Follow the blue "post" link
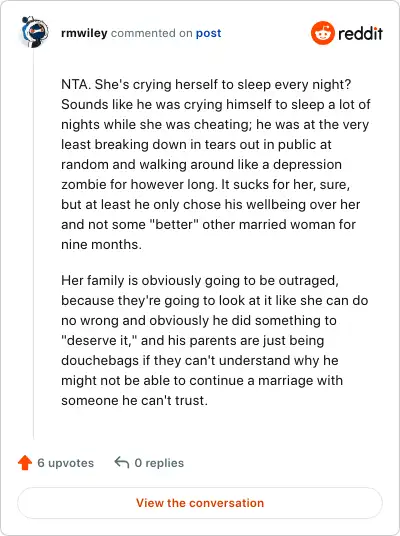The height and width of the screenshot is (536, 400). (x=208, y=34)
